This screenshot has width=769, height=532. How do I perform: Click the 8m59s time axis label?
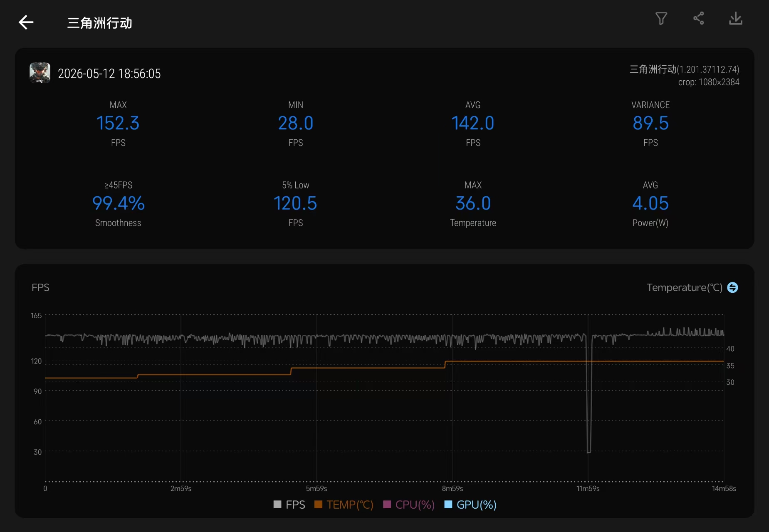pyautogui.click(x=452, y=488)
